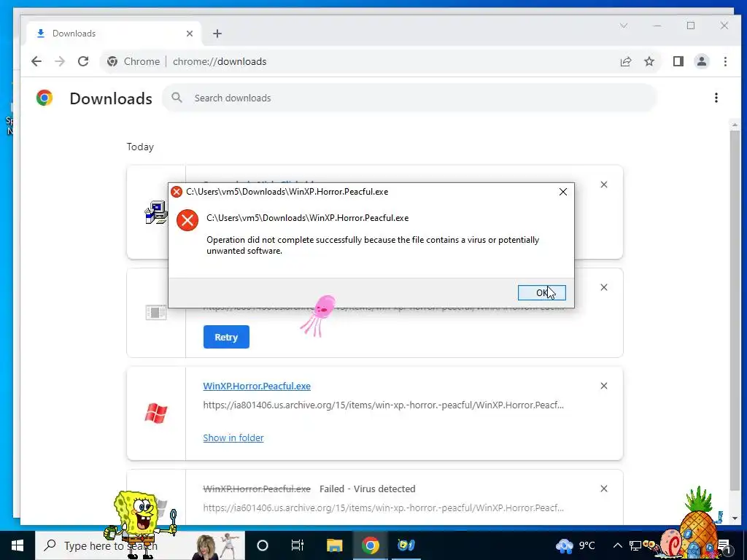Remove the Show in folder entry from list

pos(603,386)
